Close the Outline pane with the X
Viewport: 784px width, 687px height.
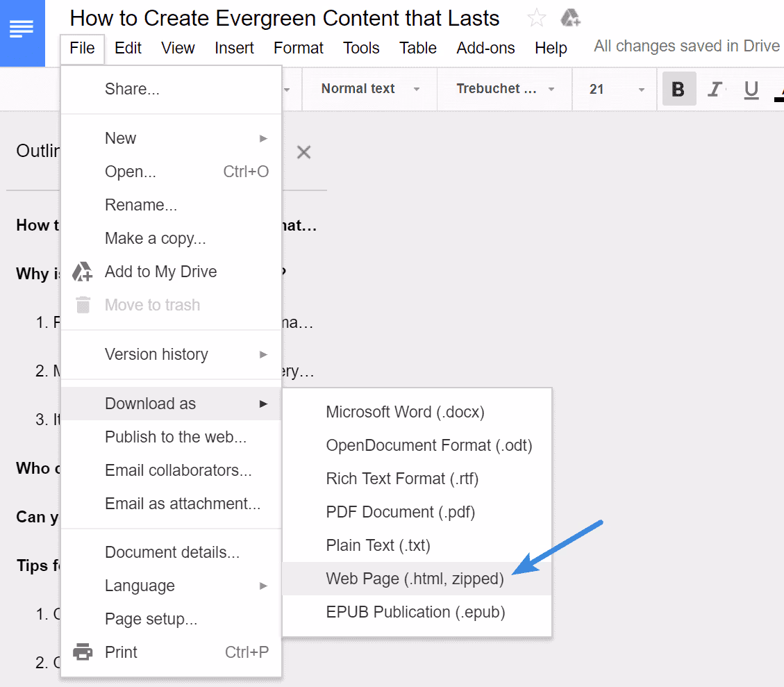tap(303, 151)
